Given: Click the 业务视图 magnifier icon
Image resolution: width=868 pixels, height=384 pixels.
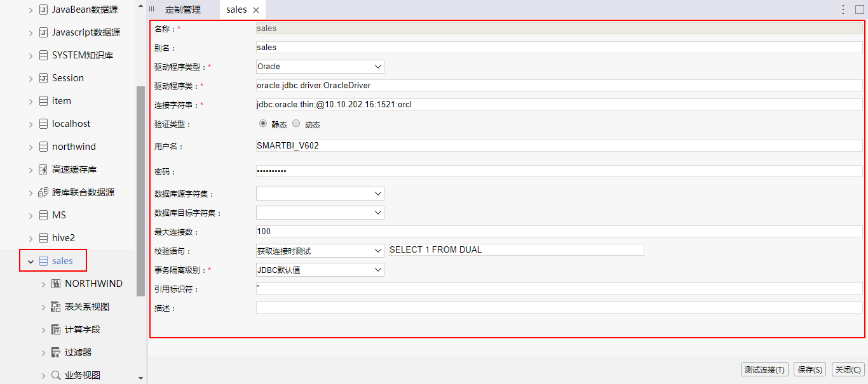Looking at the screenshot, I should (x=56, y=375).
